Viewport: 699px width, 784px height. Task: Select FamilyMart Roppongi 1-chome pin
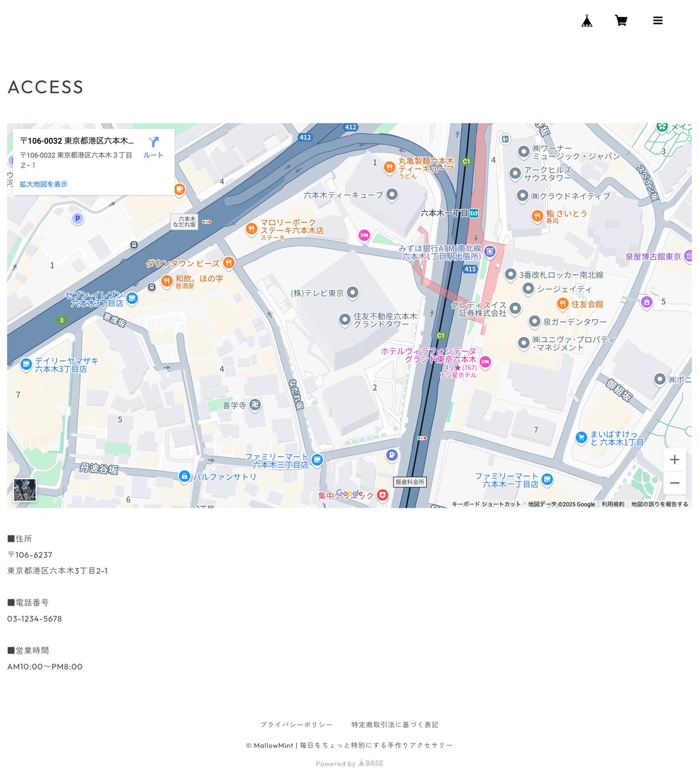547,479
